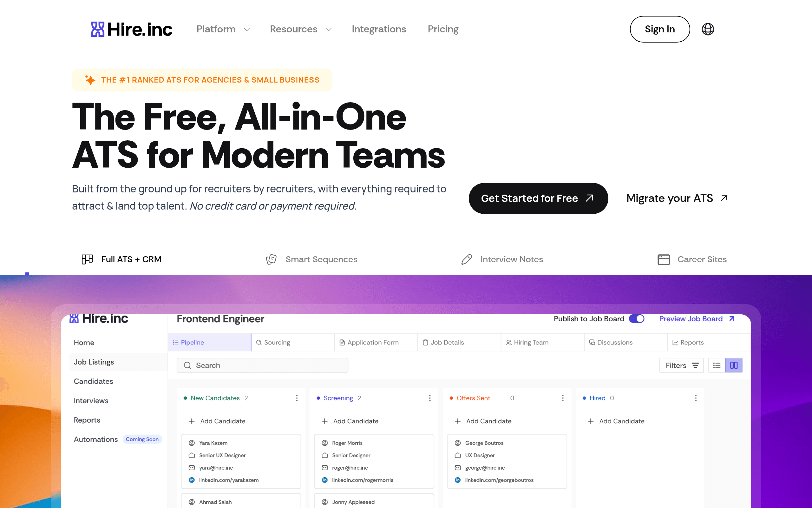Click the Hire.inc logo in the top navigation
This screenshot has height=508, width=812.
tap(132, 29)
